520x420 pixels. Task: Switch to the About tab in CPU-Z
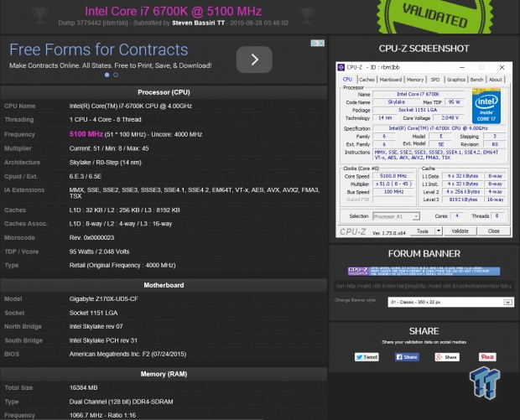[x=495, y=80]
